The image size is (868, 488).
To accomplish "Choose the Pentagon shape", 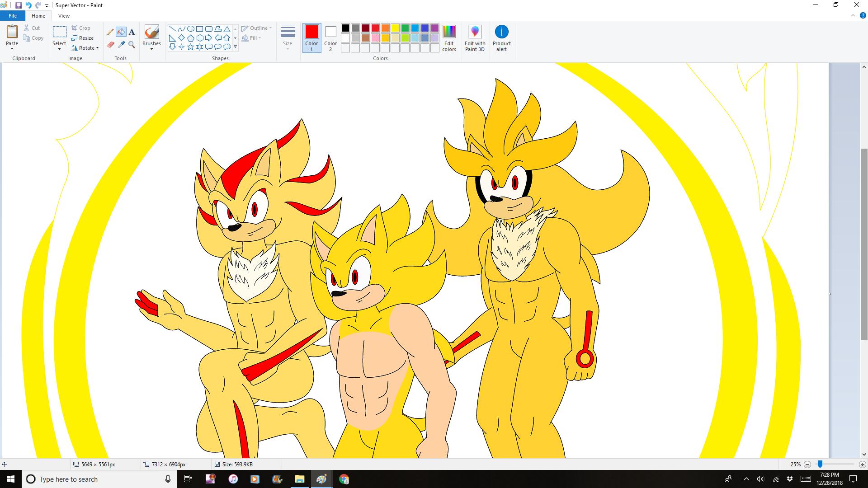I will point(190,38).
